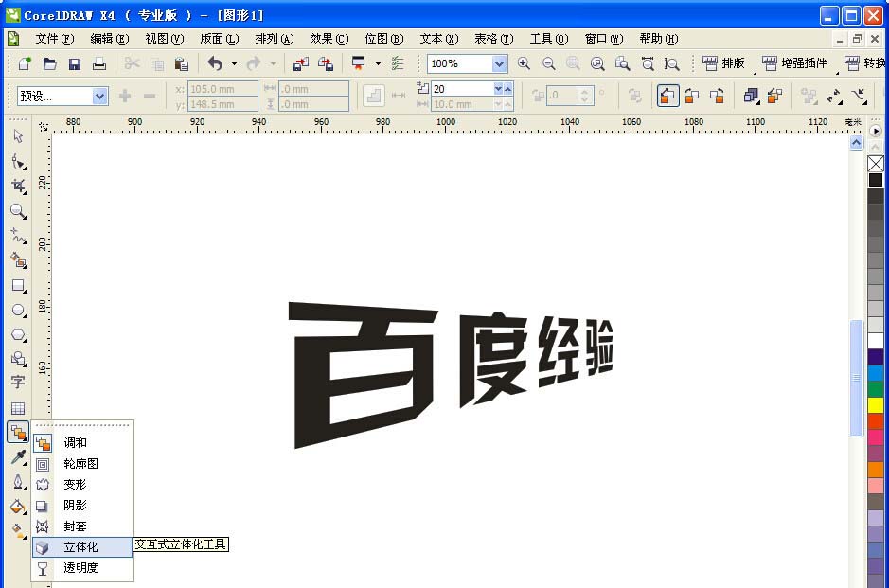Toggle the first extrusion type button
This screenshot has width=889, height=588.
[x=667, y=96]
